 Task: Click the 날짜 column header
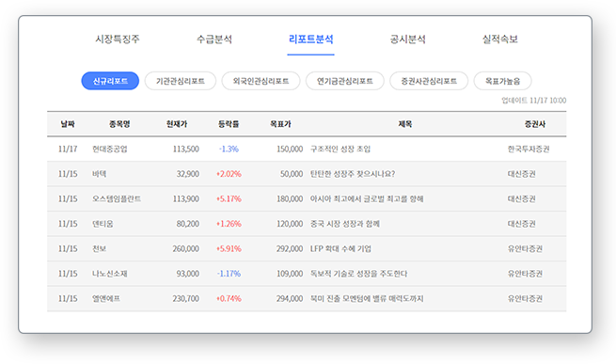[68, 124]
